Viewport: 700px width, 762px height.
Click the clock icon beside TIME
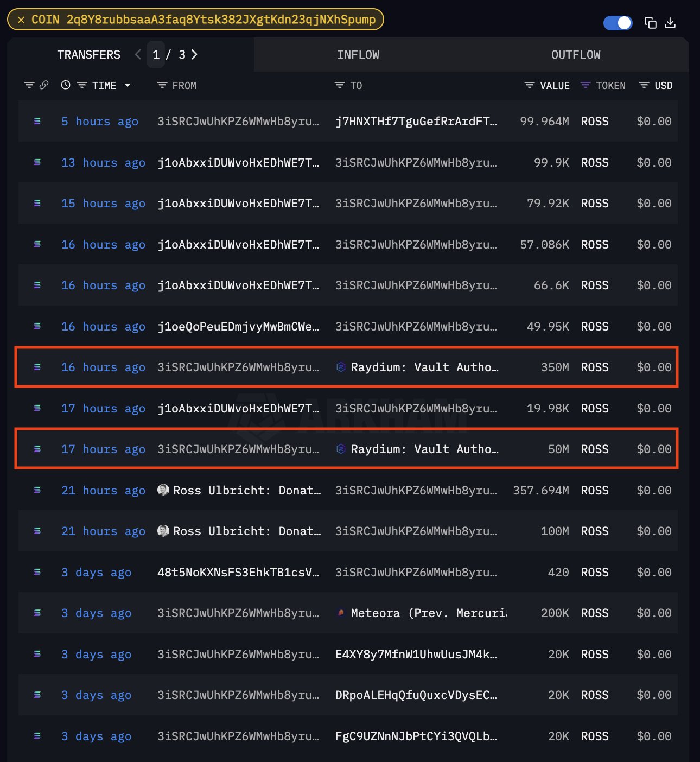click(x=66, y=85)
